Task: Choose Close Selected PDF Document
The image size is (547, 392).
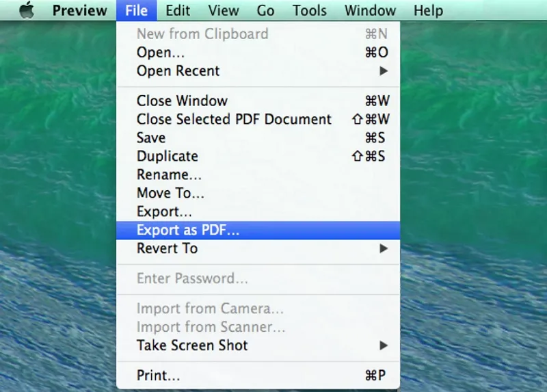Action: [x=234, y=119]
